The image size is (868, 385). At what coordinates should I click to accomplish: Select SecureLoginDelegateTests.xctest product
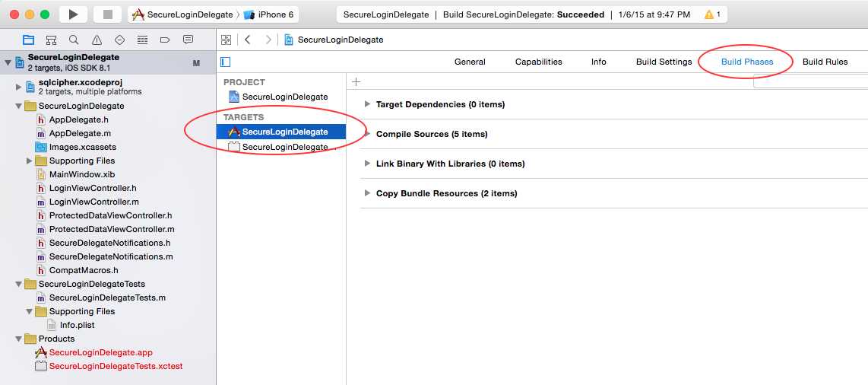click(116, 366)
